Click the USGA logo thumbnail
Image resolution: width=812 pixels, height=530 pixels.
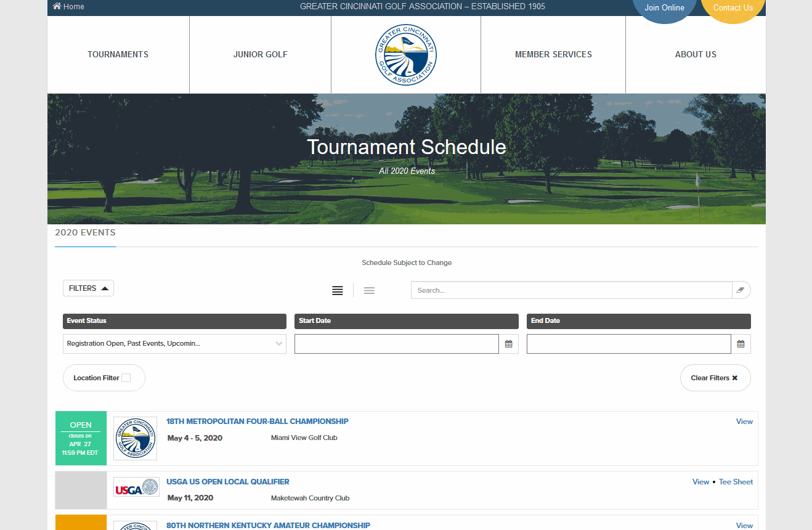coord(136,487)
